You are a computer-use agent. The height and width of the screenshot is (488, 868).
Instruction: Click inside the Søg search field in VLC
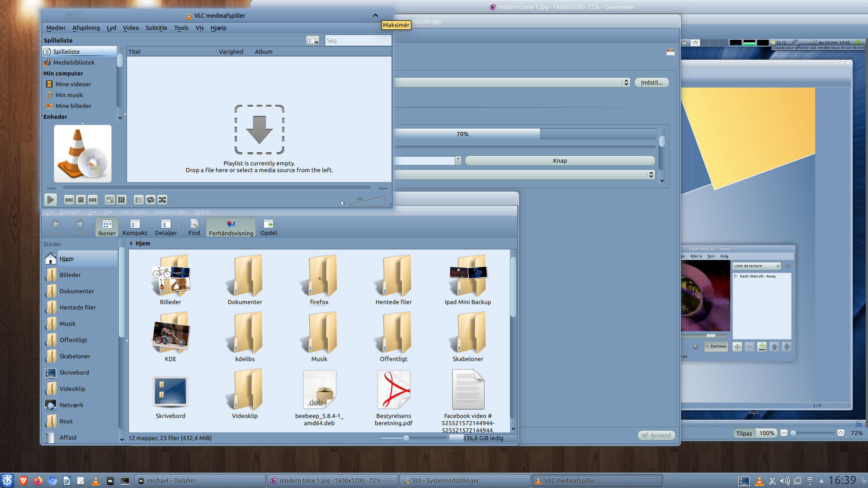coord(358,40)
